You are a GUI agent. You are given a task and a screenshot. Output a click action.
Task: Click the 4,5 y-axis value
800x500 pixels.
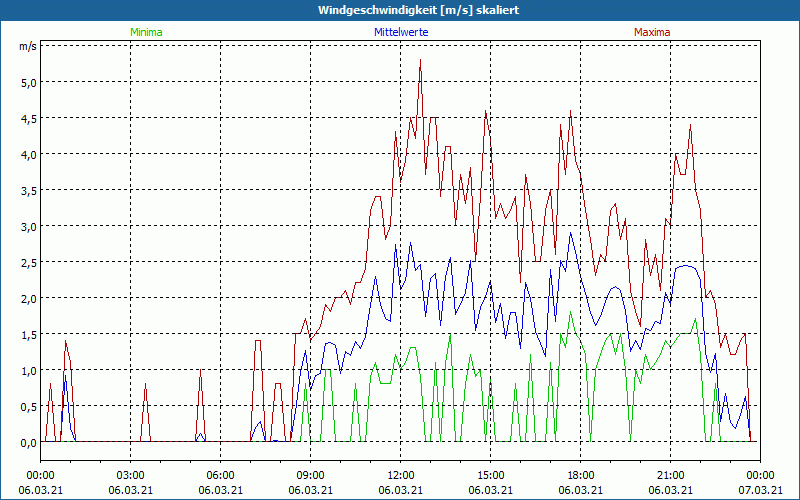[x=29, y=118]
